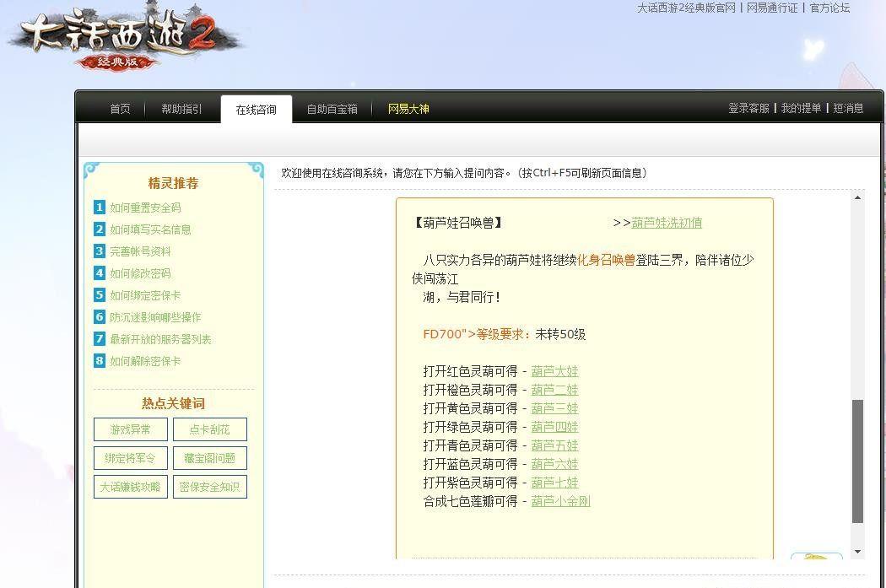The height and width of the screenshot is (588, 886).
Task: Open 最新开放的服务器列表 help topic
Action: pos(160,339)
